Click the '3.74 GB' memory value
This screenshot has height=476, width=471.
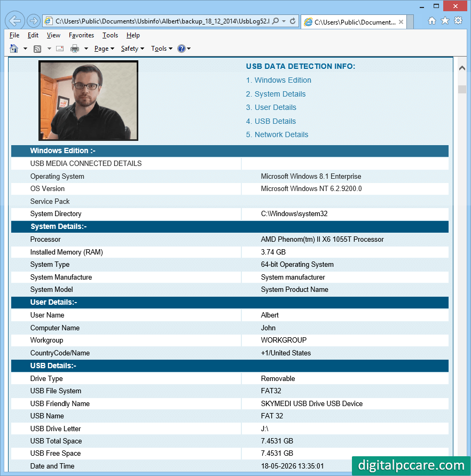[273, 252]
